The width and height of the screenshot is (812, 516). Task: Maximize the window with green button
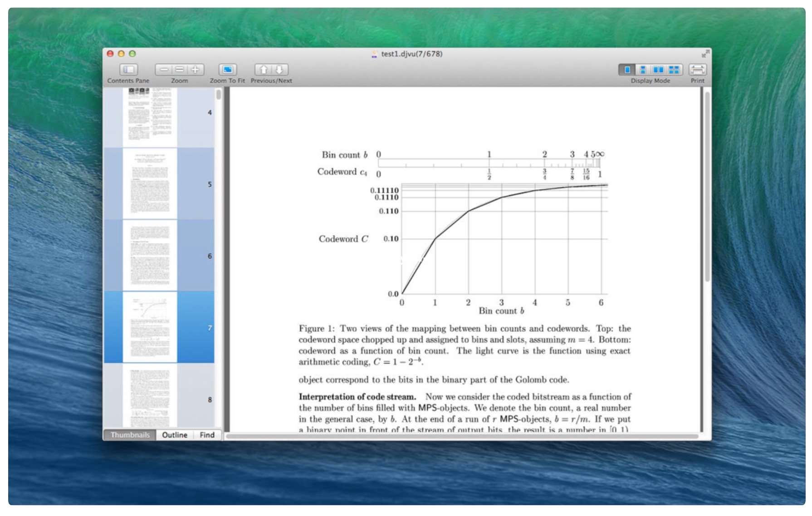pyautogui.click(x=132, y=54)
